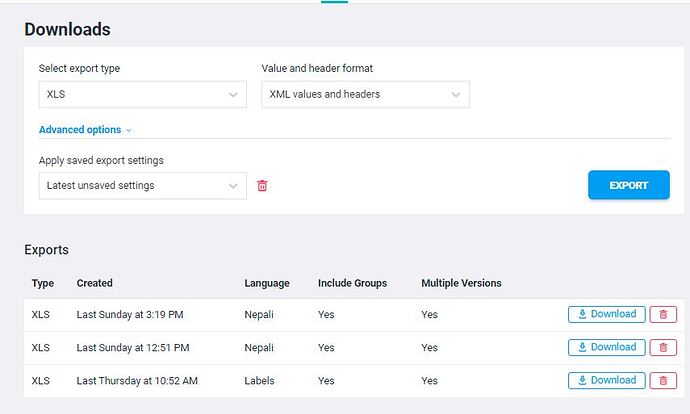Click the Language column header

267,283
